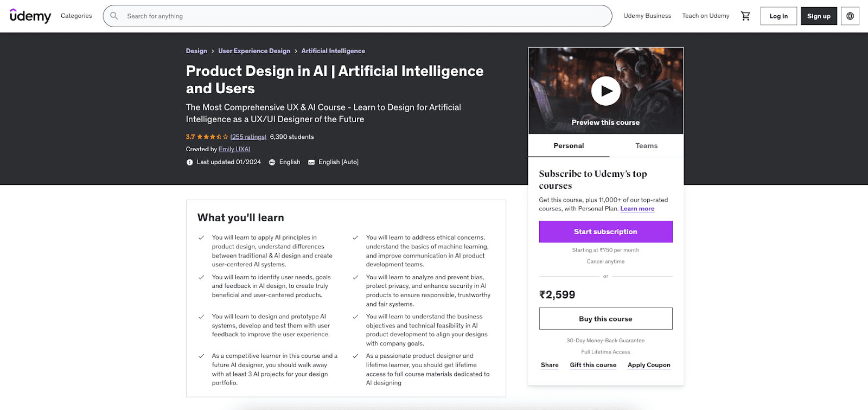Click the 'design and prototype AI' learning item
This screenshot has width=868, height=410.
pyautogui.click(x=271, y=325)
